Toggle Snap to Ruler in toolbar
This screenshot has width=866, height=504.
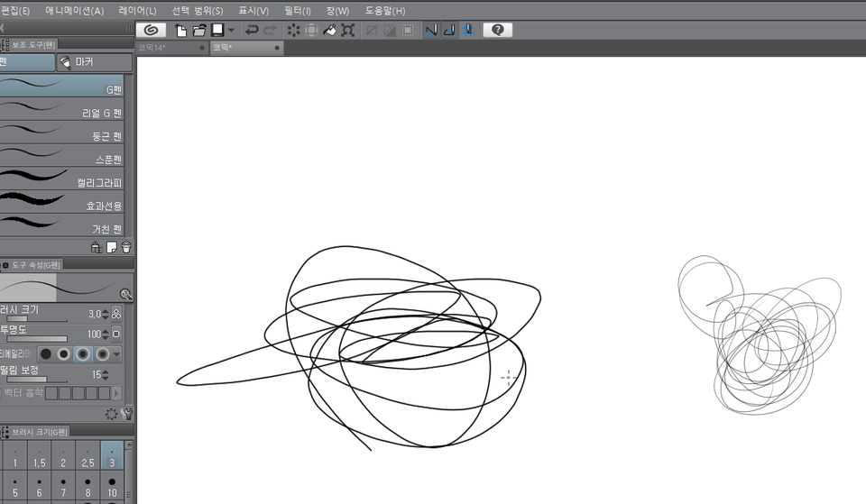[x=430, y=30]
